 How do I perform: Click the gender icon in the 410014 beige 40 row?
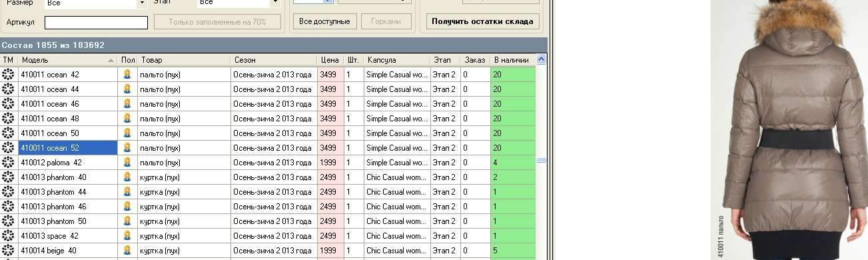[x=127, y=251]
